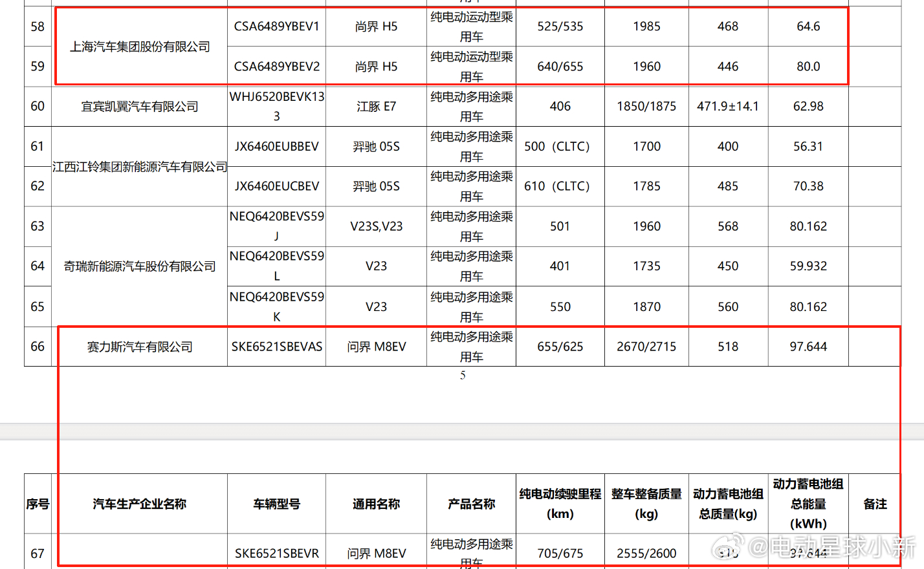The height and width of the screenshot is (569, 924).
Task: Click the battery energy 62.98
Action: [x=808, y=107]
